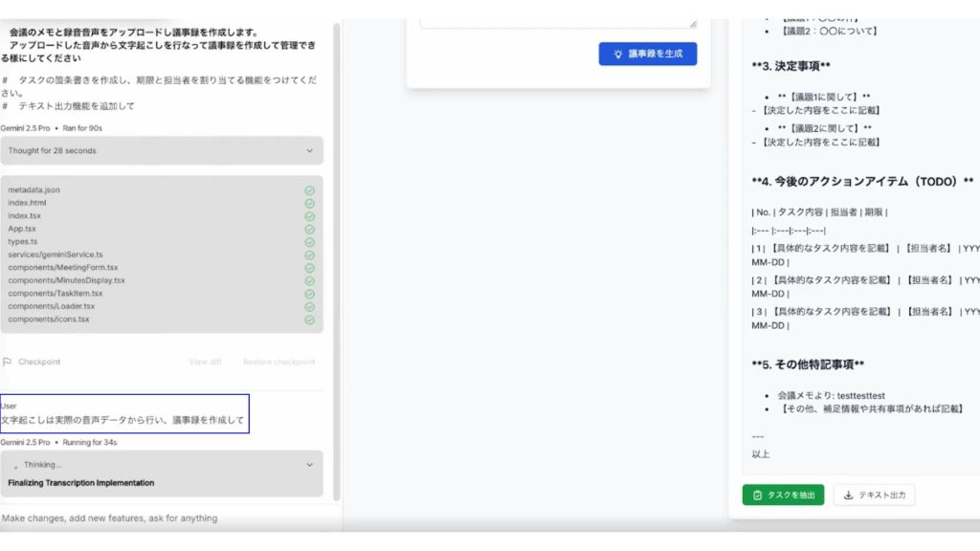Click the Checkpoint flag icon
Screen dimensions: 980x551
point(8,362)
